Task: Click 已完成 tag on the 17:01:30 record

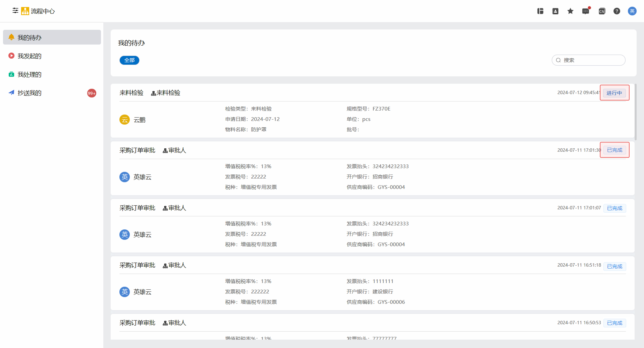Action: (614, 150)
